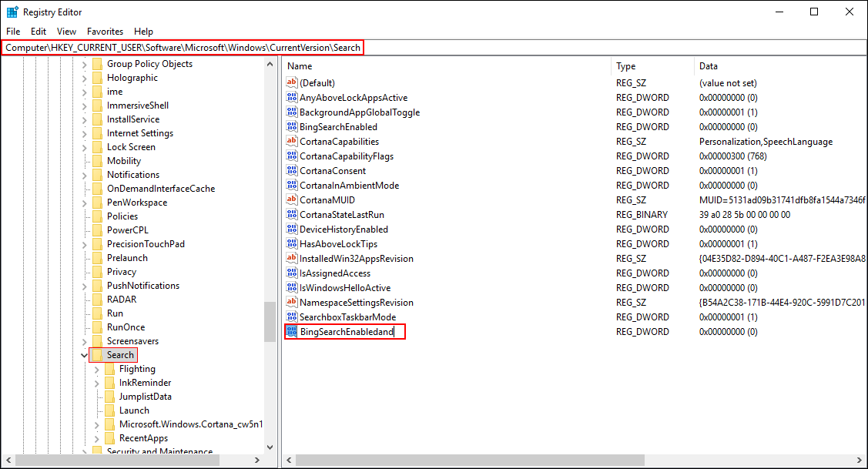Click the CortanaInAmbientMode DWORD icon
The image size is (868, 469).
coord(292,186)
